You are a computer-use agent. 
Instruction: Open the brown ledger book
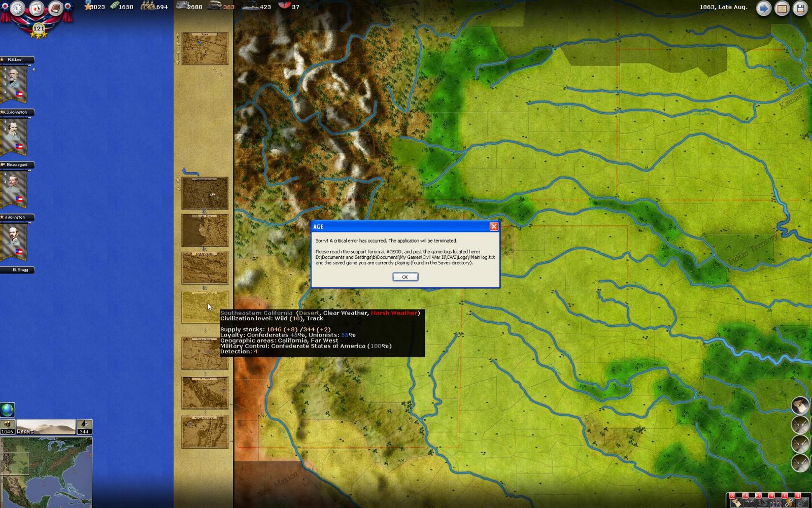pos(55,8)
